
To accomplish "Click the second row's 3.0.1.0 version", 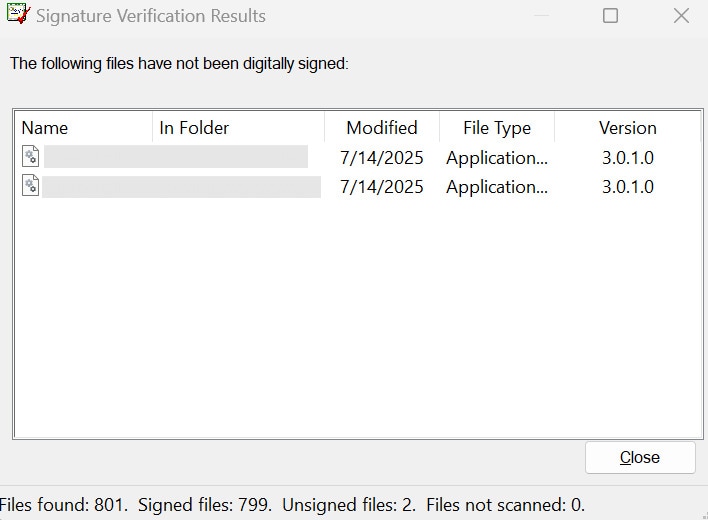I will pos(627,187).
